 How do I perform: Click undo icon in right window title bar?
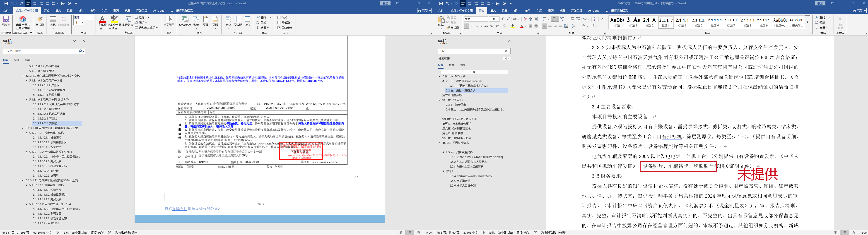[x=448, y=3]
